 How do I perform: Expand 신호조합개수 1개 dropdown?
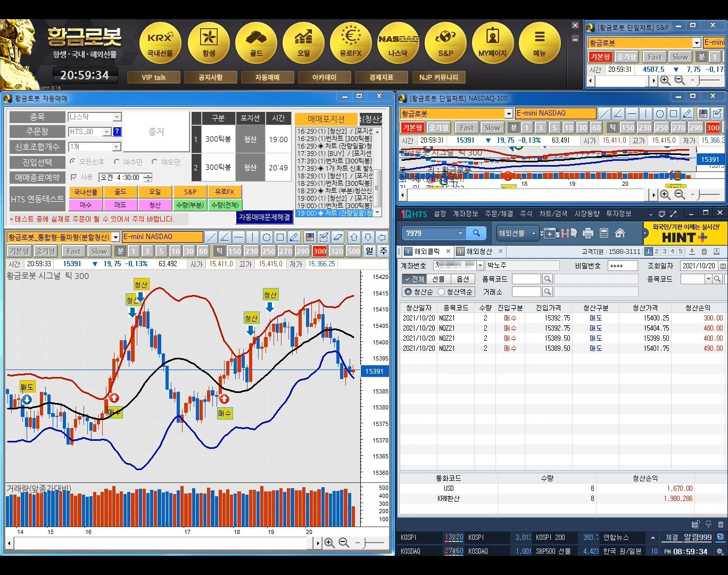117,146
